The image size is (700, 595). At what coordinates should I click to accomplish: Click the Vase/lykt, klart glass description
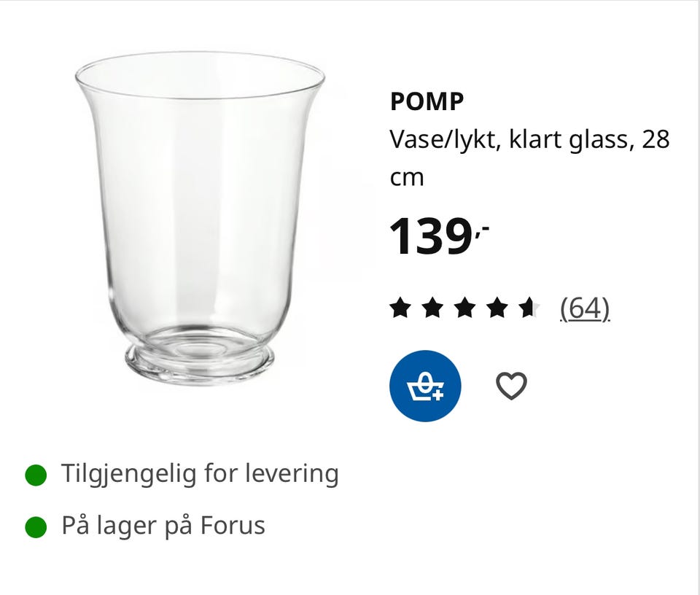pos(529,139)
